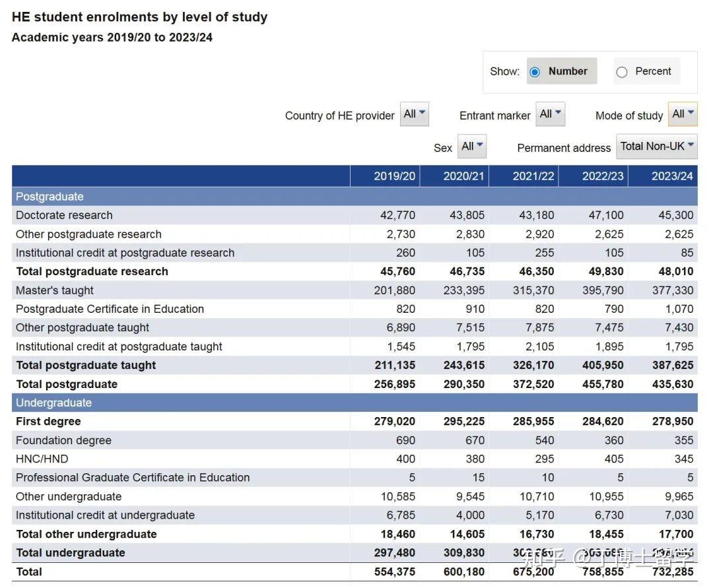Open the Sex filter dropdown
Image resolution: width=713 pixels, height=588 pixels.
click(472, 147)
